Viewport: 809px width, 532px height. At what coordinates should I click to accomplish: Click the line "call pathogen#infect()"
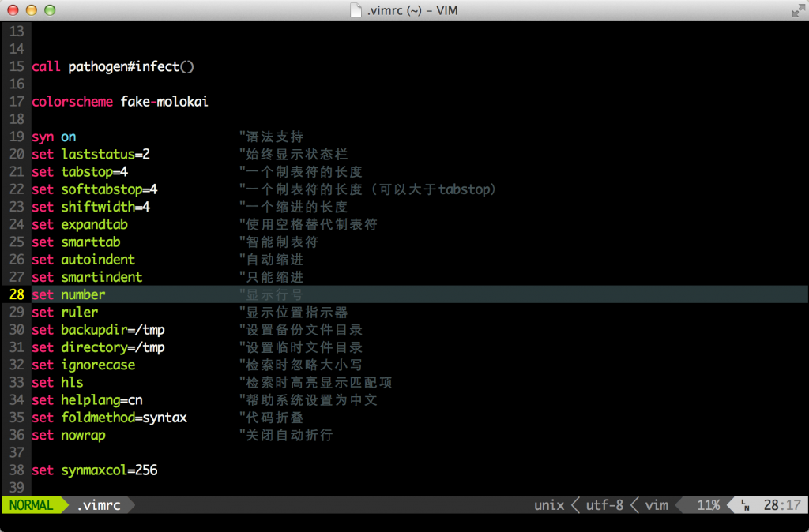pos(113,66)
